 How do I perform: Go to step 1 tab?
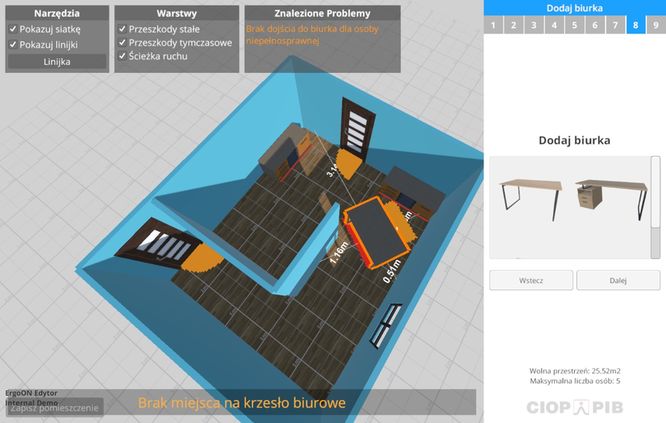point(493,25)
